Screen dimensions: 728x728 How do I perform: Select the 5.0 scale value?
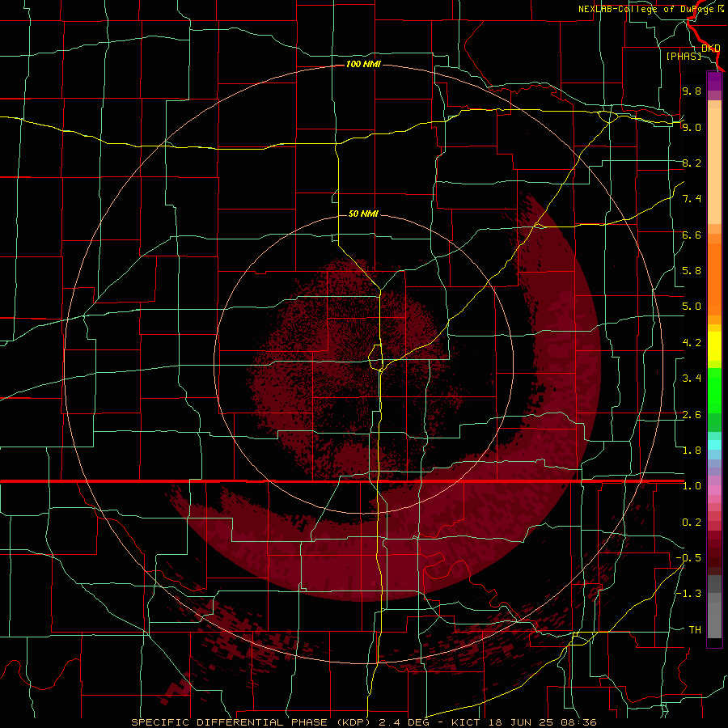[692, 307]
